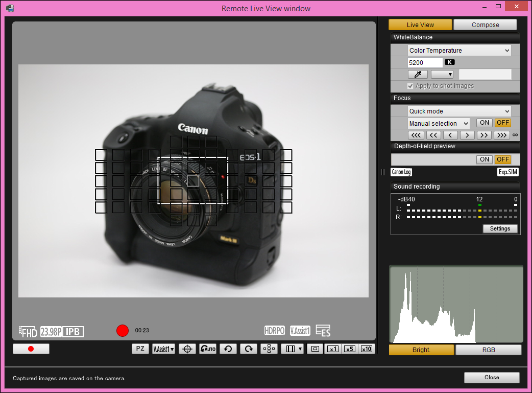This screenshot has width=532, height=393.
Task: Click the white balance click-point crosshair button
Action: pyautogui.click(x=187, y=349)
